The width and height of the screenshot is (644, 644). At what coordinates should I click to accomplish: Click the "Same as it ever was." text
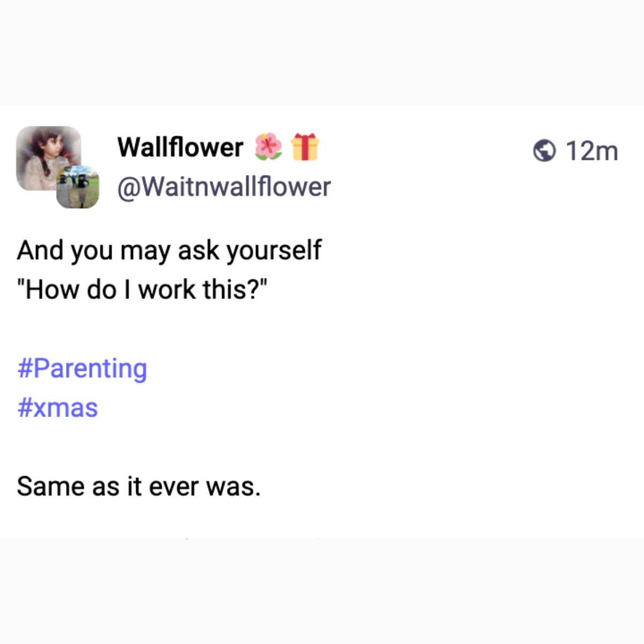coord(138,486)
